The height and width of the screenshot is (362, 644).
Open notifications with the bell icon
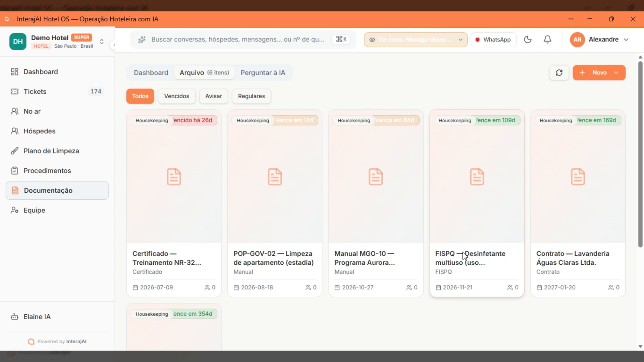(x=547, y=40)
